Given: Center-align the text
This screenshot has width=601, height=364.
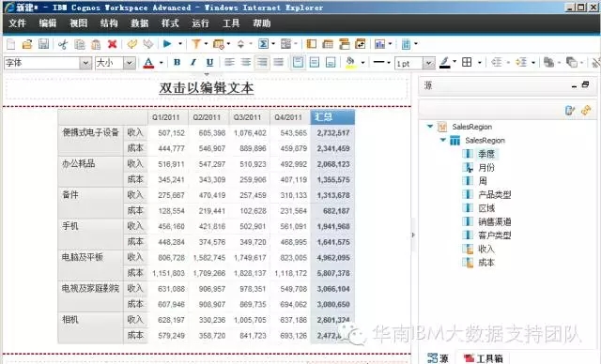Looking at the screenshot, I should (x=246, y=62).
